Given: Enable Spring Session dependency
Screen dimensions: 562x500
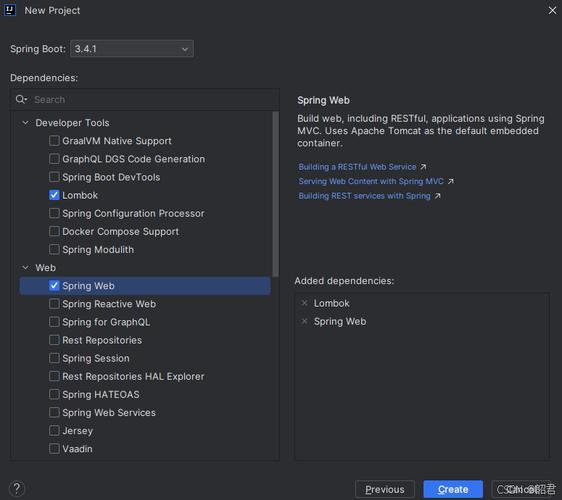Looking at the screenshot, I should pos(54,358).
